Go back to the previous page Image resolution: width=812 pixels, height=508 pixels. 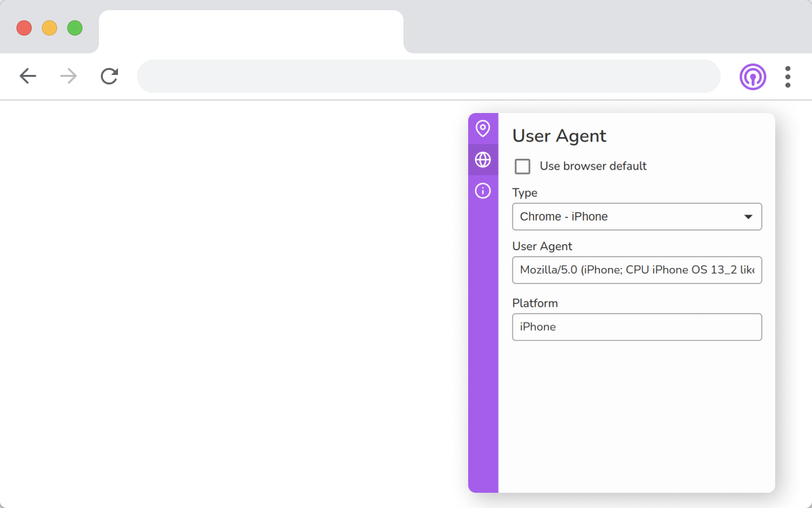[x=28, y=77]
